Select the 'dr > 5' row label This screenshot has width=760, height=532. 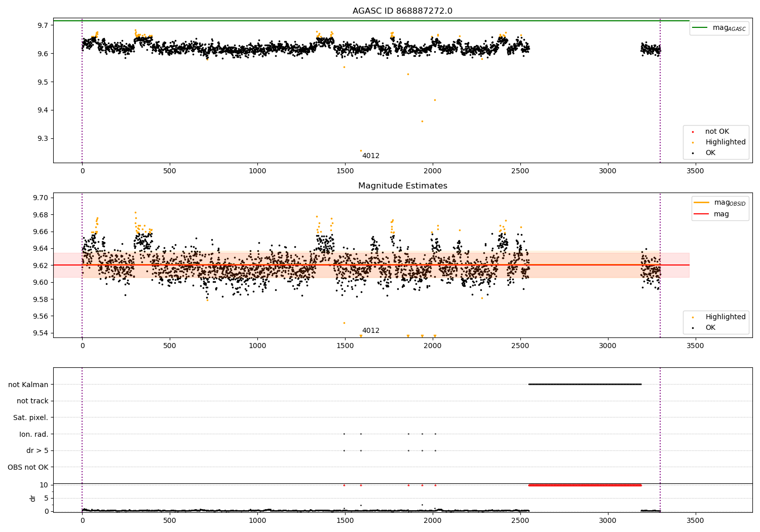[x=37, y=451]
